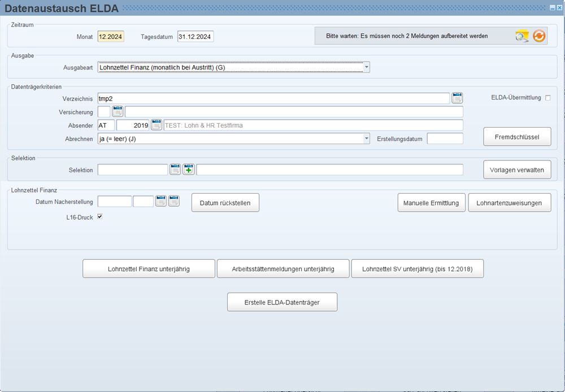Click the orange refresh icon
The height and width of the screenshot is (392, 565).
539,36
